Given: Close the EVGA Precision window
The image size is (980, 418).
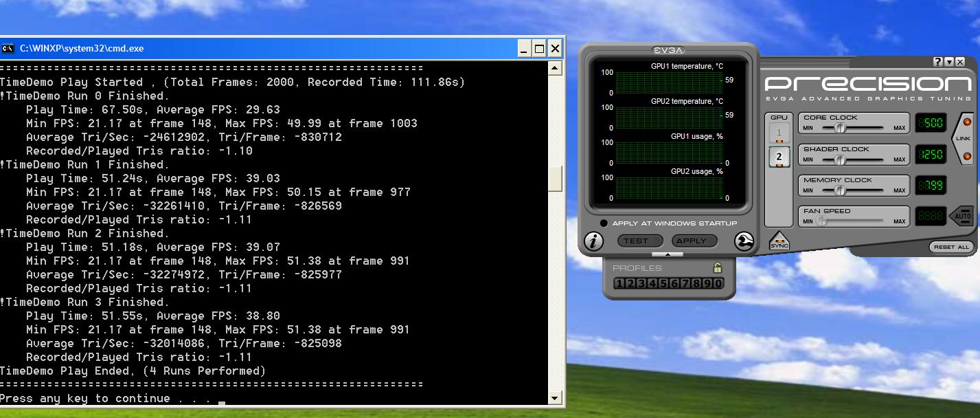Looking at the screenshot, I should pyautogui.click(x=960, y=62).
